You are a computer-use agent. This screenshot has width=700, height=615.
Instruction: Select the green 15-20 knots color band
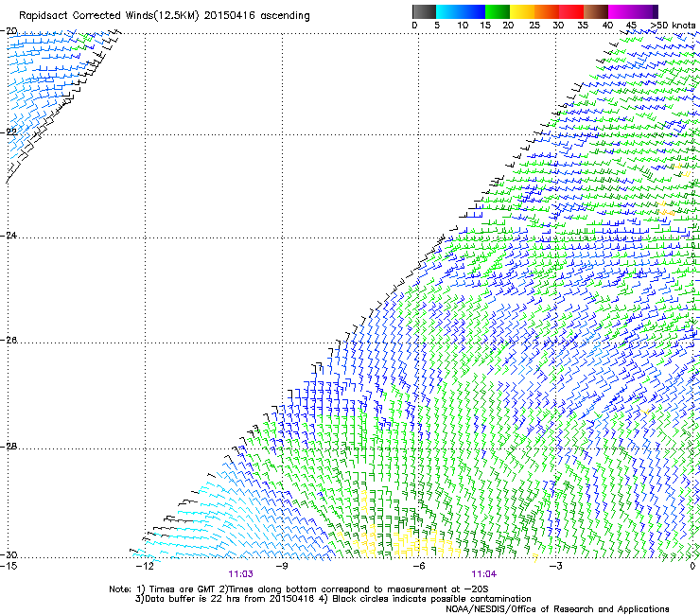(498, 11)
